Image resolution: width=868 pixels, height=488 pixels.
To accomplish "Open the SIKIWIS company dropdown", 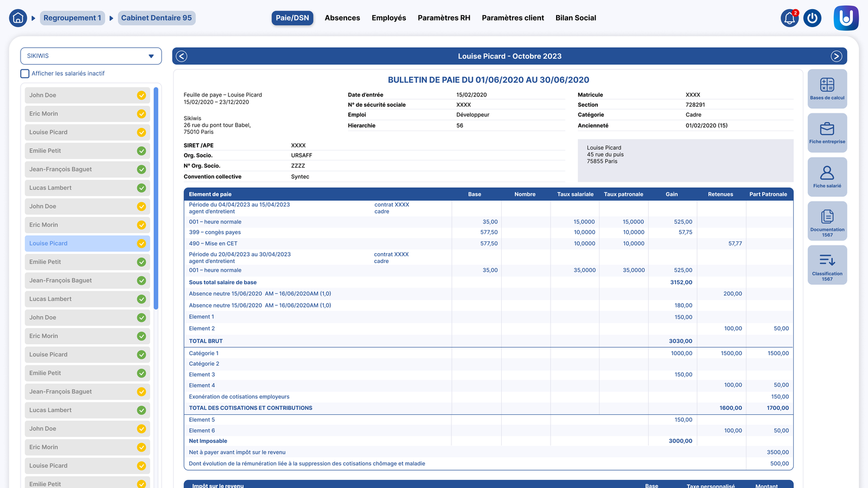I will [x=91, y=56].
